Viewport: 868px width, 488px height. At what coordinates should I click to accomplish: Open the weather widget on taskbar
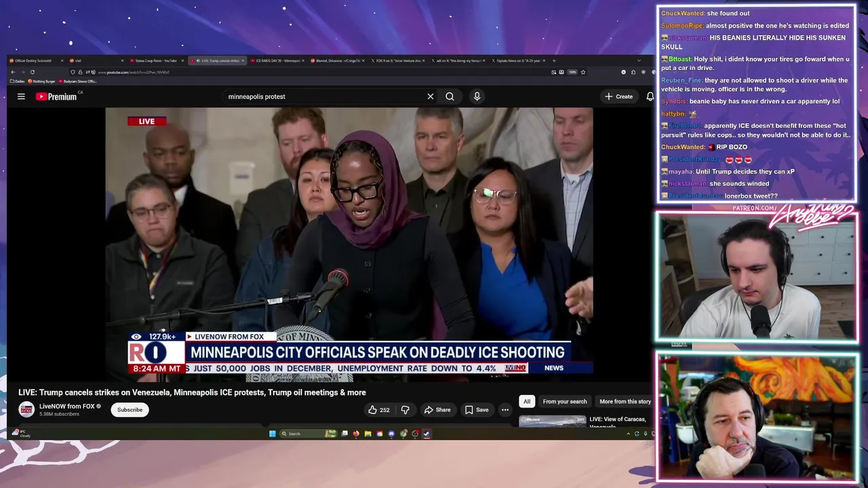click(x=20, y=434)
